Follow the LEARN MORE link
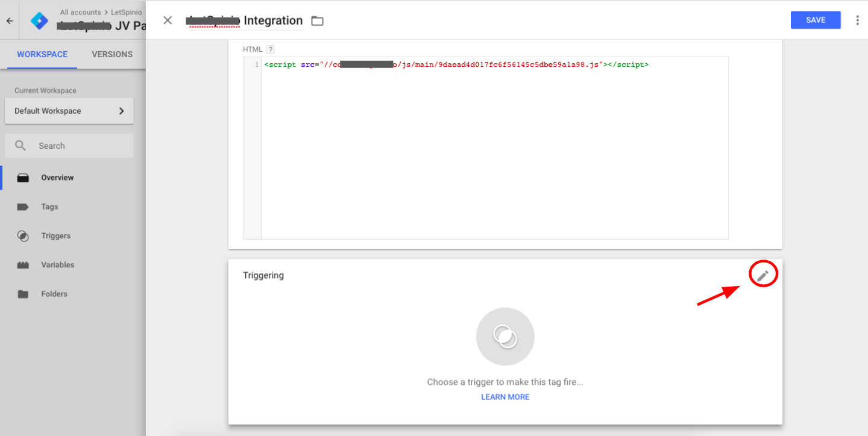This screenshot has height=436, width=868. (505, 397)
